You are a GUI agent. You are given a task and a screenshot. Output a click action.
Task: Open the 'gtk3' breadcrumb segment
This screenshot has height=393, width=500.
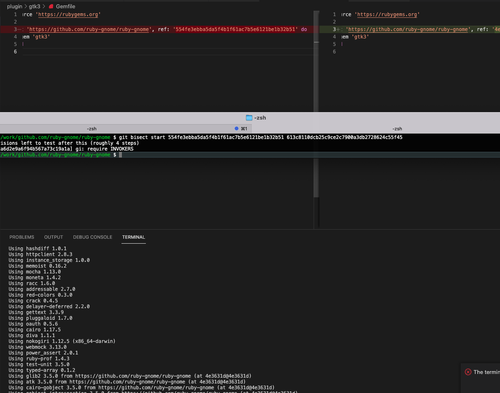pos(34,6)
